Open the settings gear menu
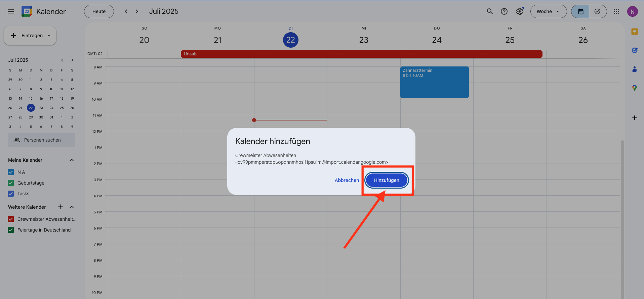This screenshot has height=299, width=644. [x=520, y=11]
